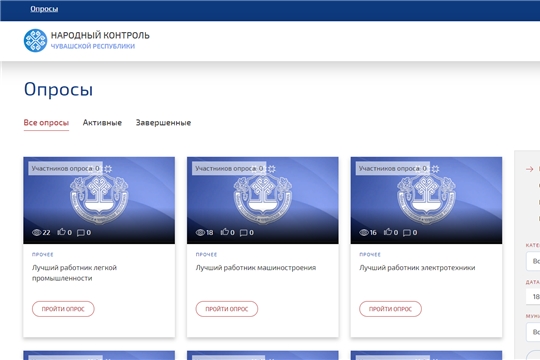The width and height of the screenshot is (540, 360).
Task: Click Пройти опрос for легкой промышленности
Action: click(63, 309)
